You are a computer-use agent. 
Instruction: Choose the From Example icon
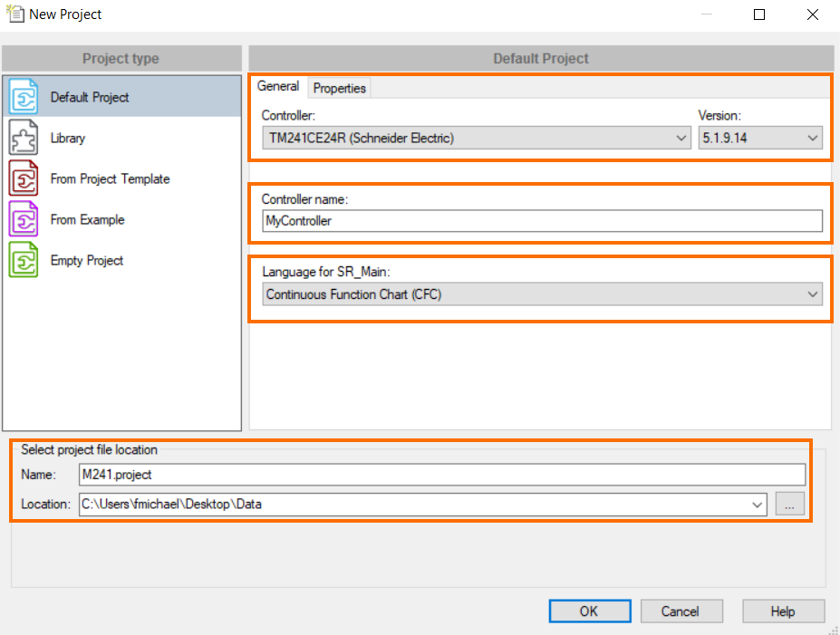(24, 219)
